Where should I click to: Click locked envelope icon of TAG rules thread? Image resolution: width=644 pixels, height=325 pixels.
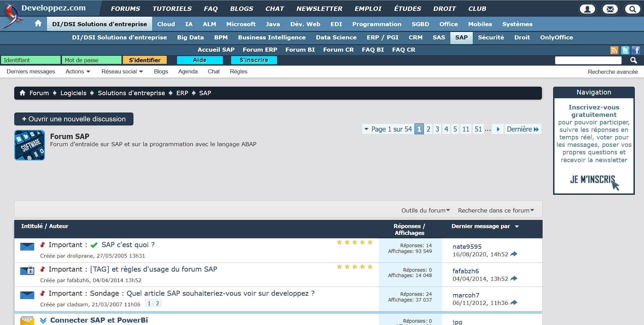point(27,270)
